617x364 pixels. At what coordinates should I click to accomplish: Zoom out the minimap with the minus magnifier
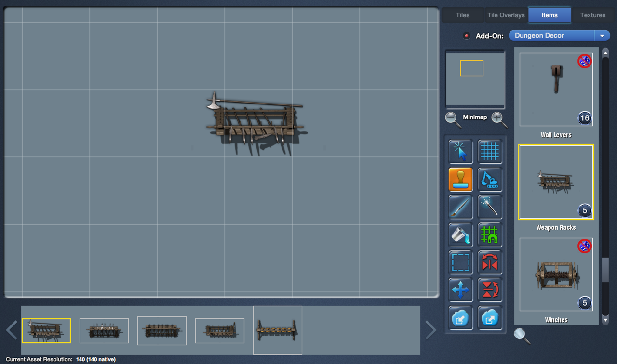pyautogui.click(x=453, y=119)
